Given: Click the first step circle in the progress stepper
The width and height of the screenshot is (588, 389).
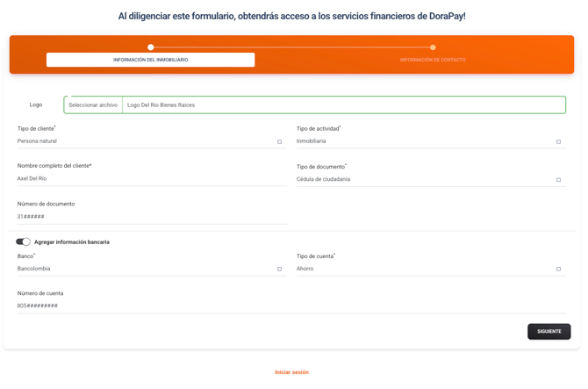Looking at the screenshot, I should click(151, 47).
